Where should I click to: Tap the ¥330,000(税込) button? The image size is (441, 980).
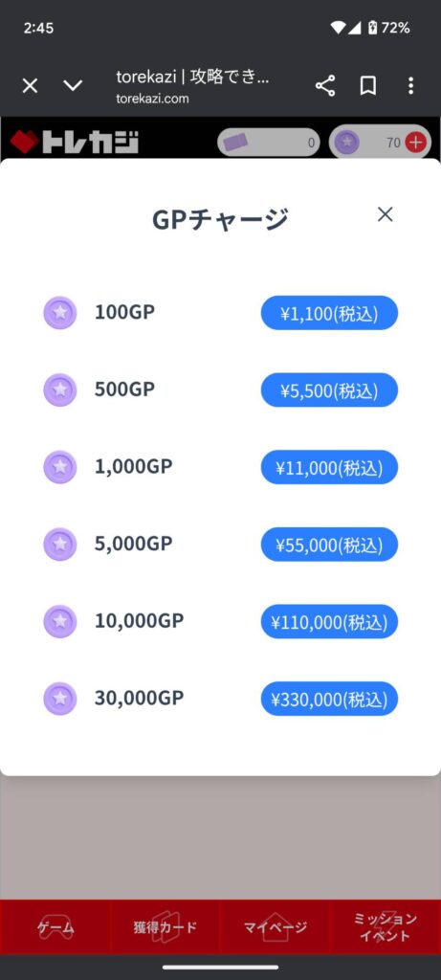[x=329, y=699]
